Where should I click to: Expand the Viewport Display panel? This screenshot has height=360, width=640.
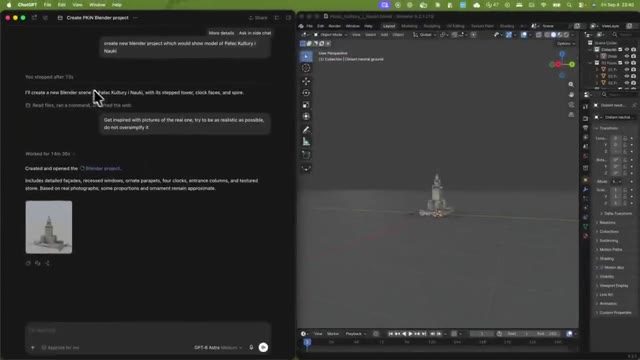[x=613, y=286]
